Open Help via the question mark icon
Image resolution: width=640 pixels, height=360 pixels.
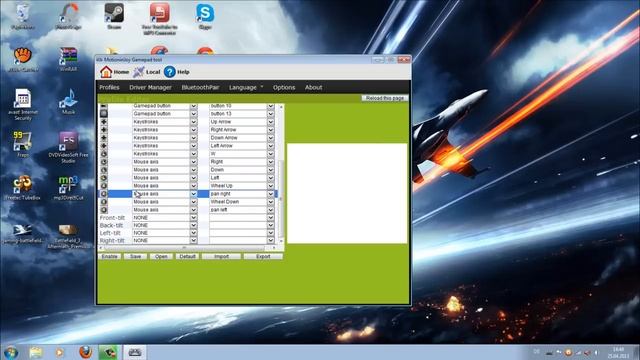[x=170, y=72]
